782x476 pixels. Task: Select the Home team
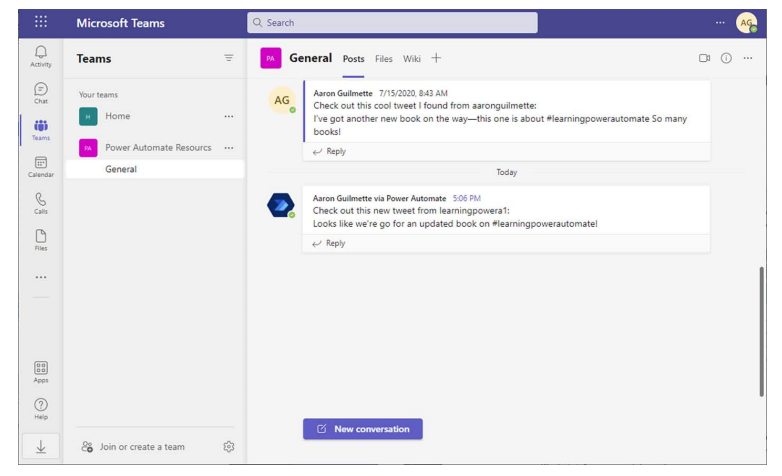pos(155,116)
